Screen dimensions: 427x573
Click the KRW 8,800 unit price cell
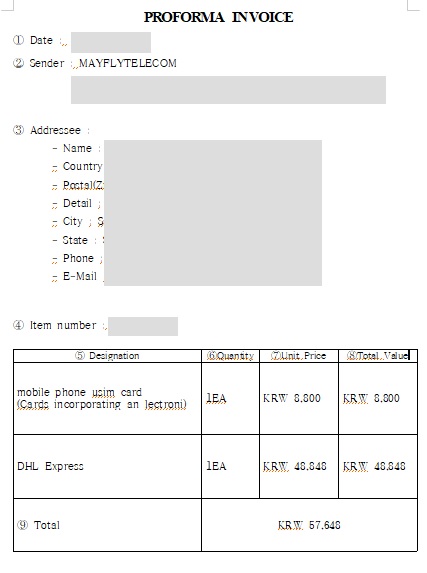(x=299, y=398)
